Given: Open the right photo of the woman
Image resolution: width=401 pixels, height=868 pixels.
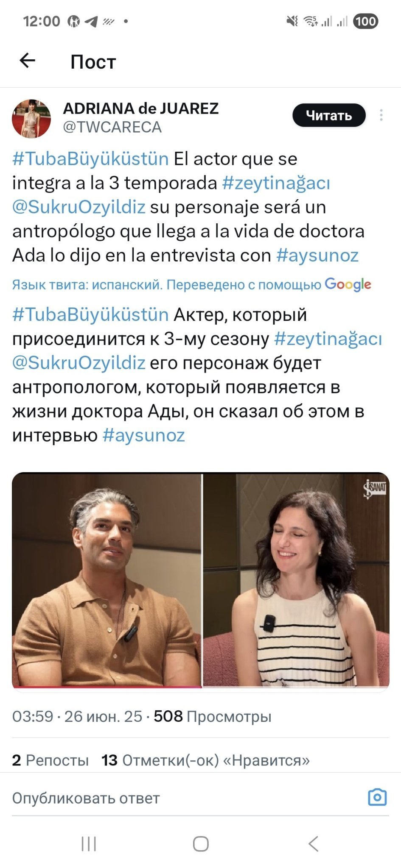Looking at the screenshot, I should pos(296,581).
